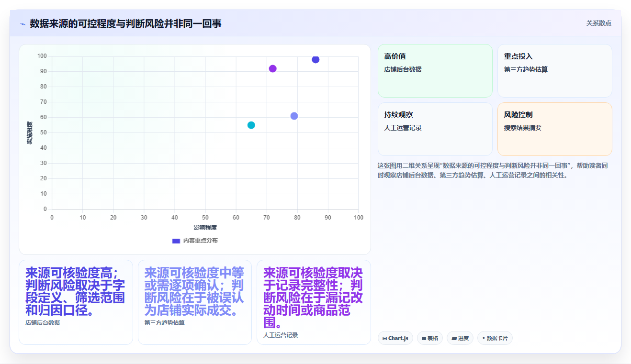This screenshot has height=364, width=631.
Task: Select the 数据卡片 tag chip
Action: [x=495, y=338]
